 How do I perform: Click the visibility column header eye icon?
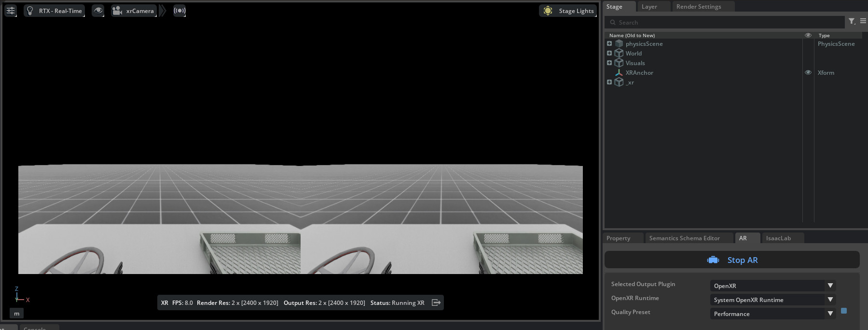click(x=808, y=35)
